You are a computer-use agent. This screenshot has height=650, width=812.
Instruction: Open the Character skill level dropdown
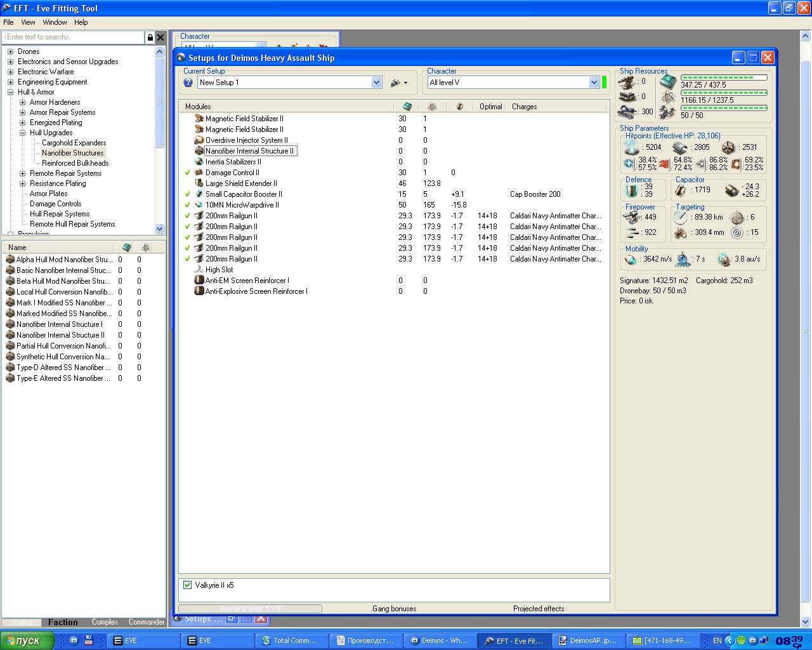(594, 83)
